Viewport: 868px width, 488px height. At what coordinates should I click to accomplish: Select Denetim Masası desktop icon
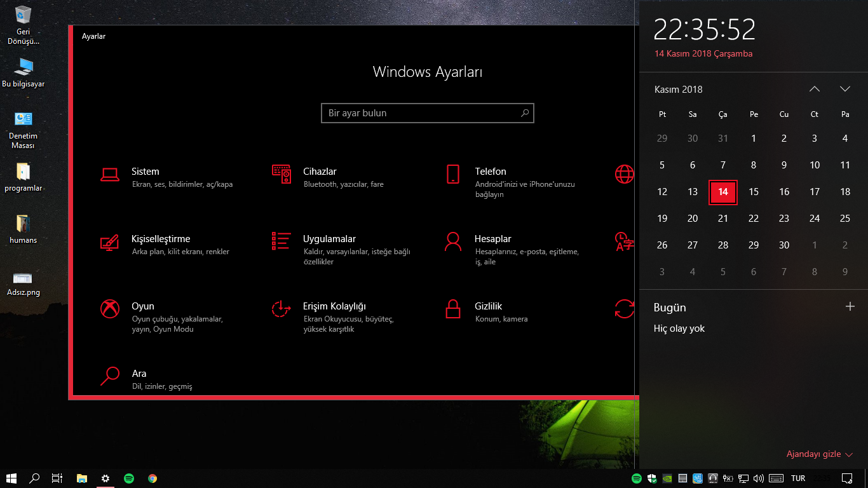[24, 131]
